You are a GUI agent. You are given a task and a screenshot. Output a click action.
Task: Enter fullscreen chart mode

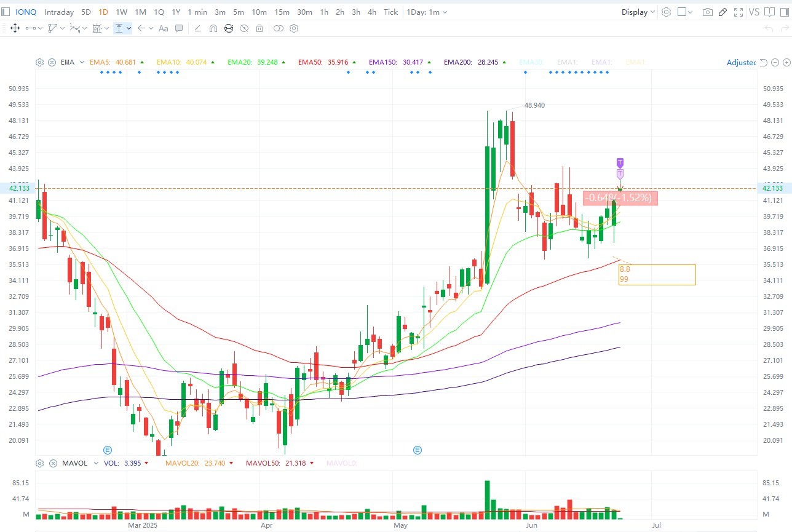pos(739,12)
